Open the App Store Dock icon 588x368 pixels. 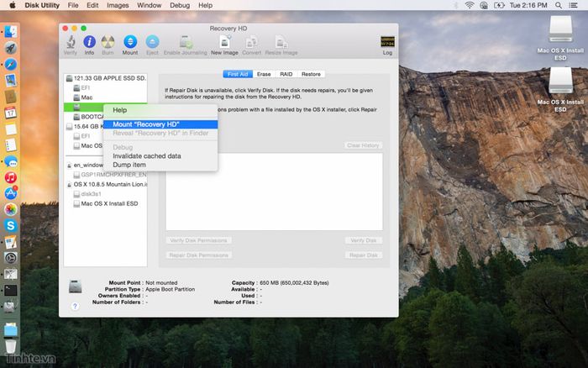coord(10,193)
